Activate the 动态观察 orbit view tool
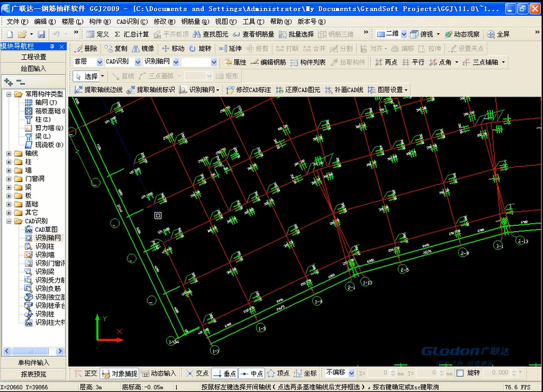Image resolution: width=543 pixels, height=392 pixels. click(x=461, y=34)
